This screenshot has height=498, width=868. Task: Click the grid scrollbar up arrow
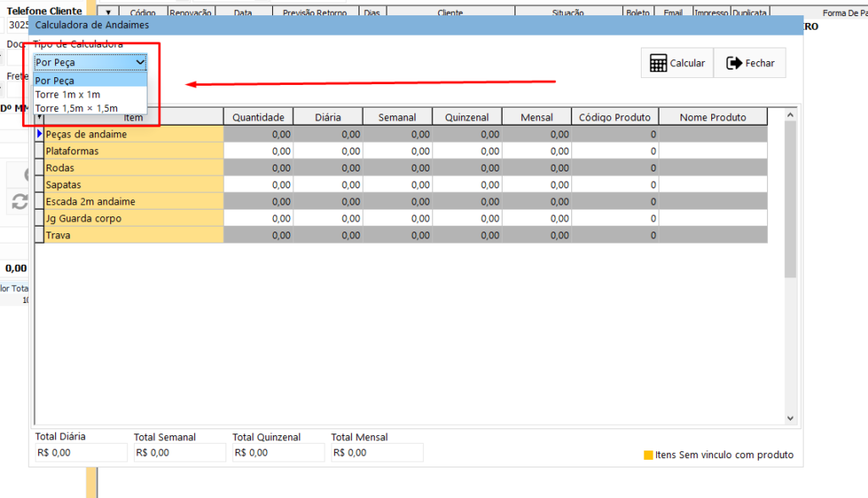(791, 115)
